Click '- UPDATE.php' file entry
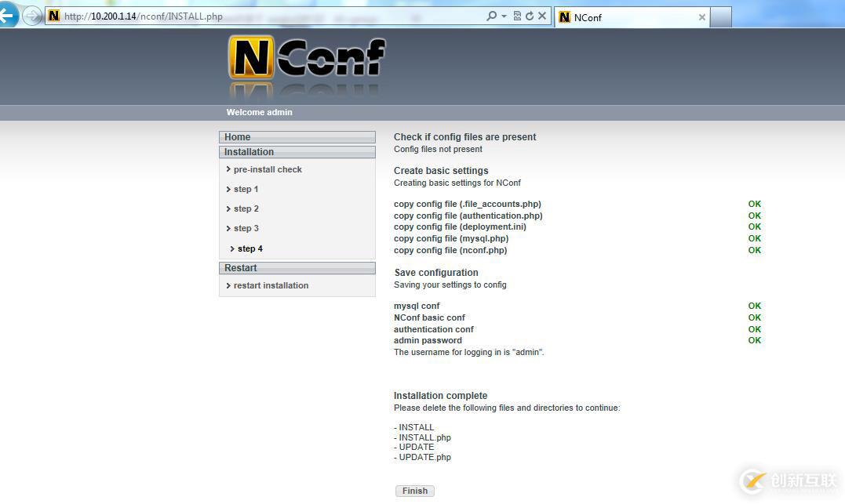 coord(422,457)
